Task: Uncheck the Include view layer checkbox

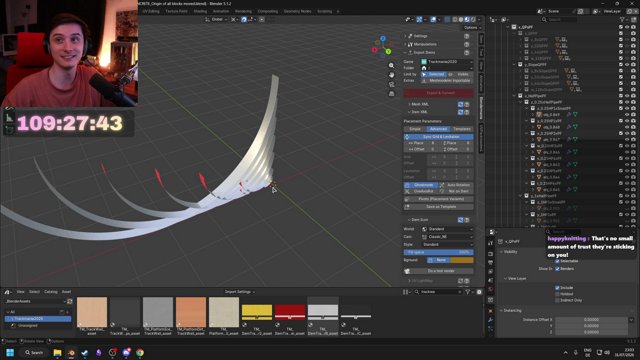Action: [557, 288]
